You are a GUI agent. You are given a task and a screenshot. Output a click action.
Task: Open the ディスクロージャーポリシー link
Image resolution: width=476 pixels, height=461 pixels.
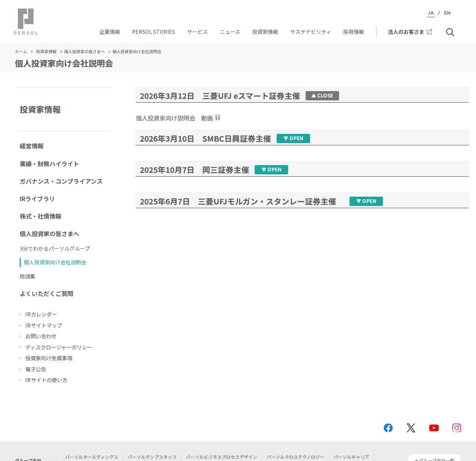(59, 347)
